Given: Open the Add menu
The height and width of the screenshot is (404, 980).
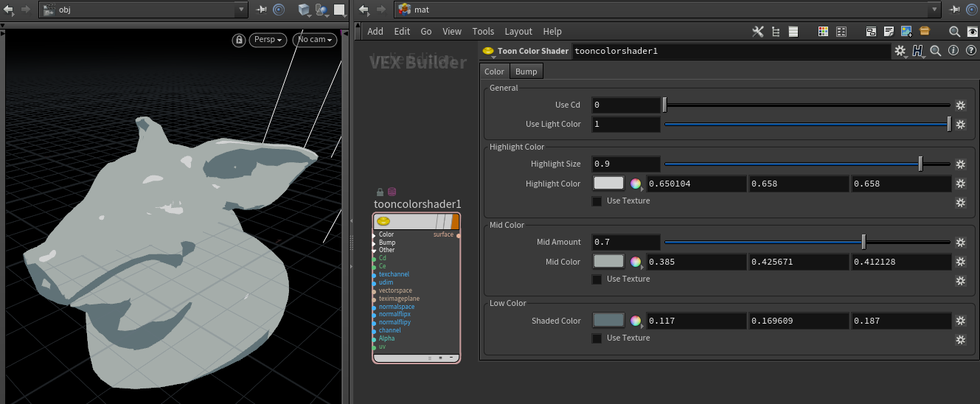Looking at the screenshot, I should click(375, 32).
